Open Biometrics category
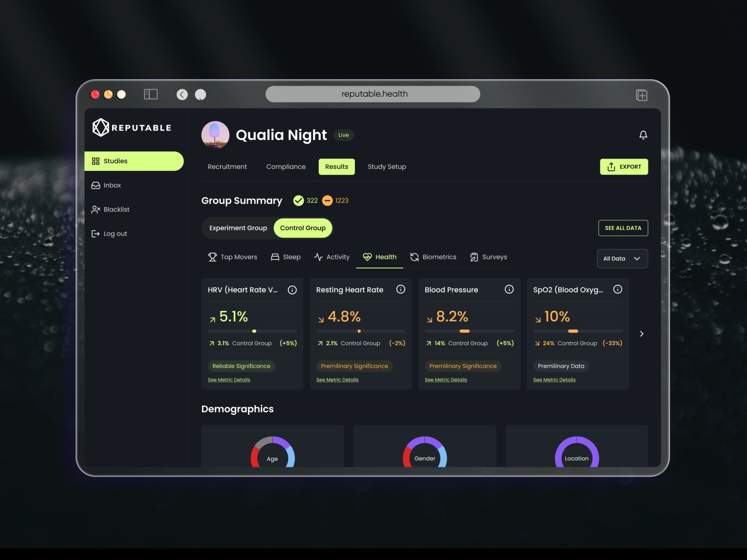The image size is (747, 560). click(433, 257)
